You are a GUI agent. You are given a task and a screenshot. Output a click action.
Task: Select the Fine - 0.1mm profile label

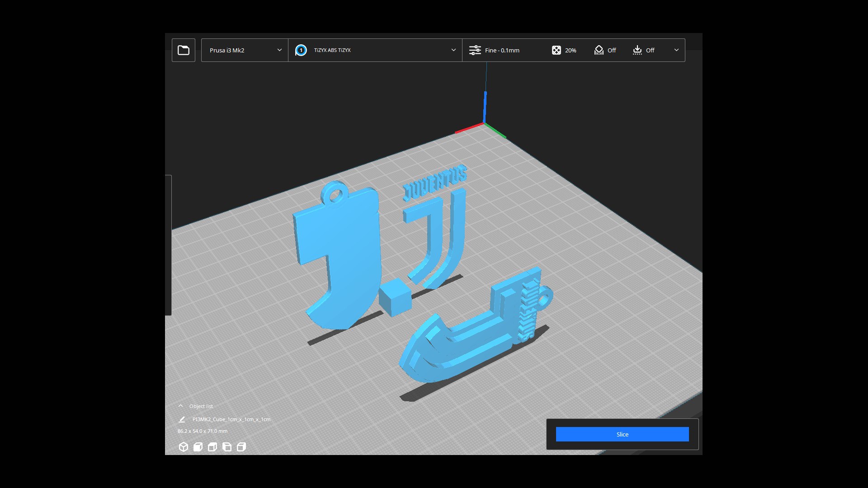point(502,50)
